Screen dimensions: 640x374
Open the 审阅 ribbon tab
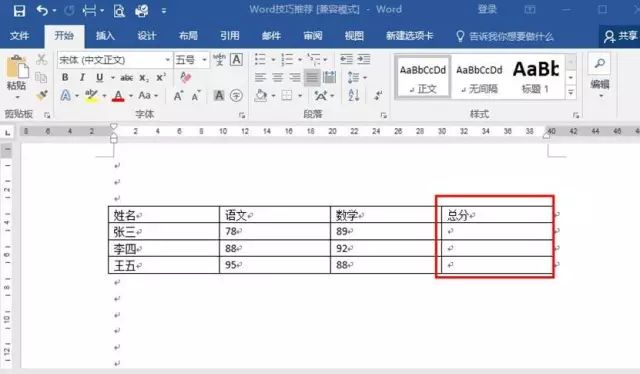pos(313,36)
